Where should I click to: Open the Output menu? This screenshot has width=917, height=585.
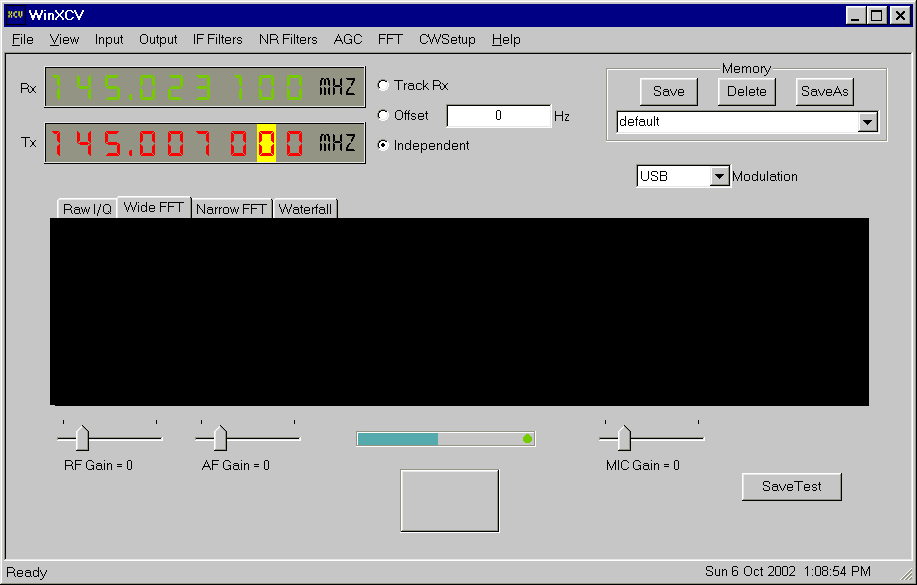(x=158, y=39)
